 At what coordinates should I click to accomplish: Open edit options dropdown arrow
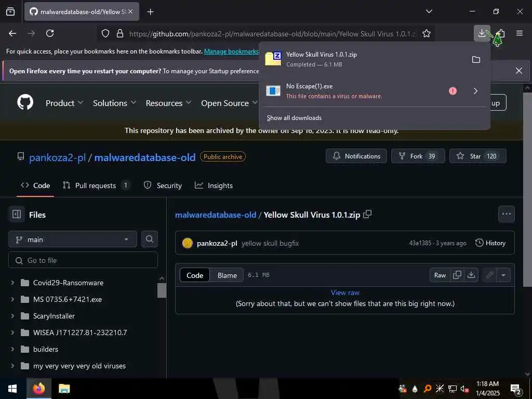point(503,275)
